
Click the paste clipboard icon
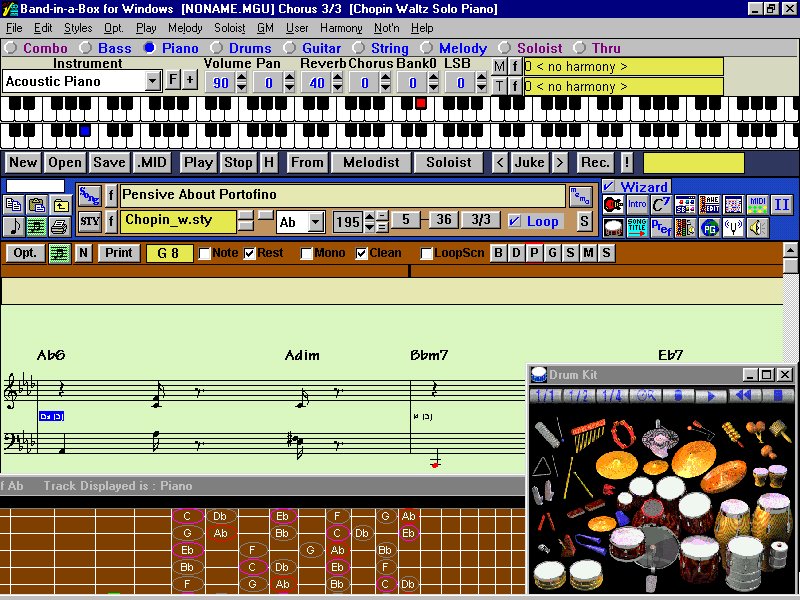[37, 205]
